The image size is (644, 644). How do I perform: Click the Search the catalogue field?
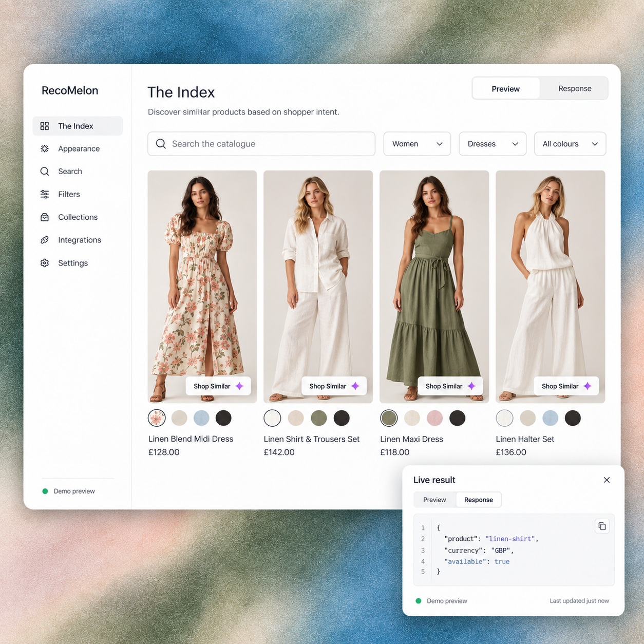coord(261,144)
